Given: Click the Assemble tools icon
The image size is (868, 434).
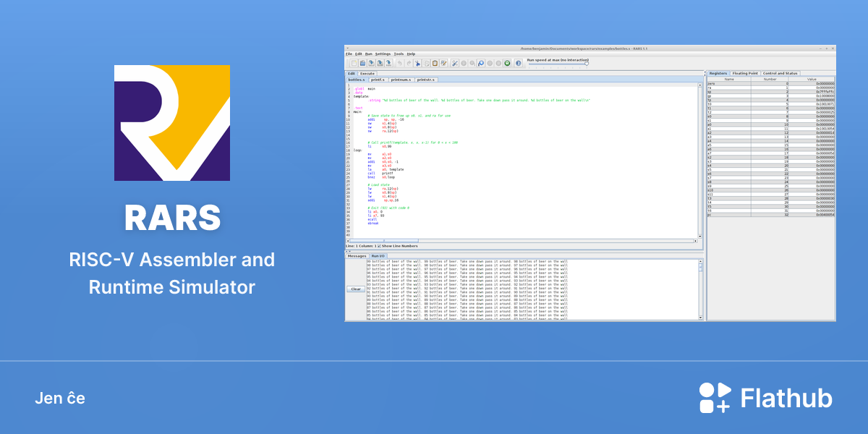Looking at the screenshot, I should coord(455,63).
